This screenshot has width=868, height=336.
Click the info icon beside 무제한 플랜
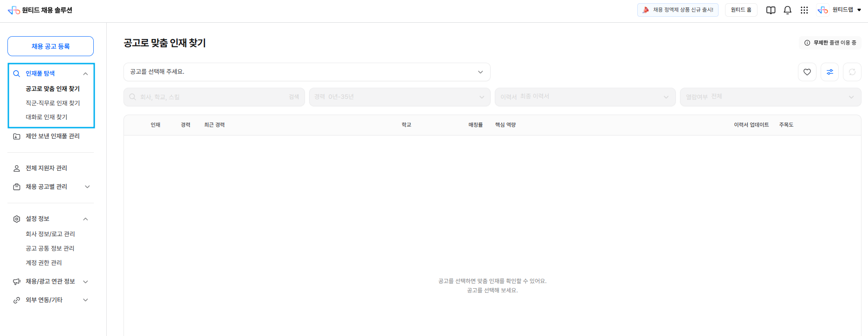tap(807, 43)
